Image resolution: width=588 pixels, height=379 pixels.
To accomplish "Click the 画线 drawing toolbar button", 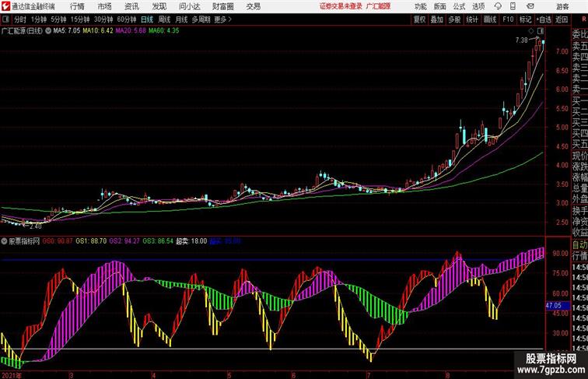I will pos(490,19).
